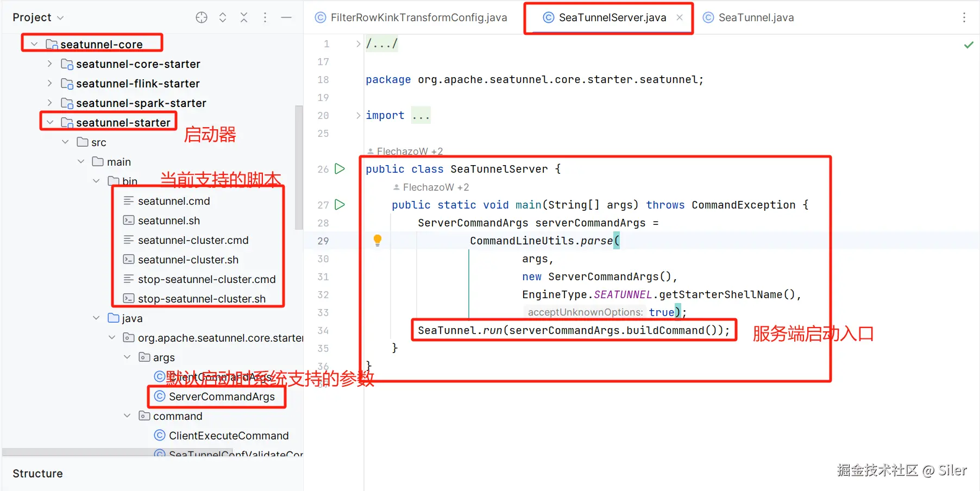Screen dimensions: 980x491
Task: Select the org.apache.seatunnel.core.starter package
Action: coord(221,338)
